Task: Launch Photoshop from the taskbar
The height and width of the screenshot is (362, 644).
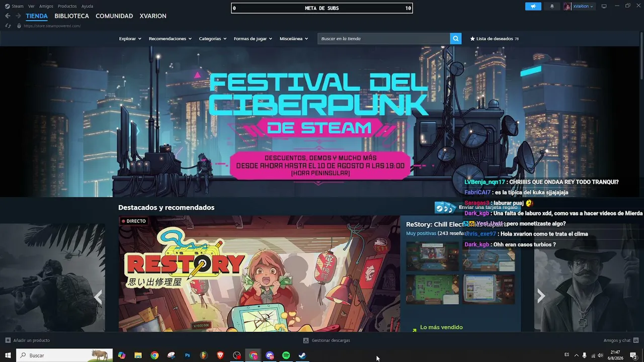Action: (x=187, y=355)
